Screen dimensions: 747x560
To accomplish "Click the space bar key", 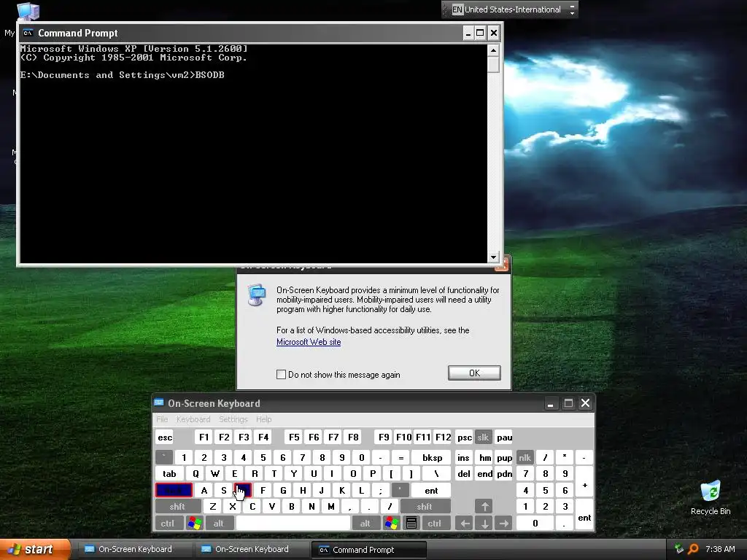I will pyautogui.click(x=293, y=524).
